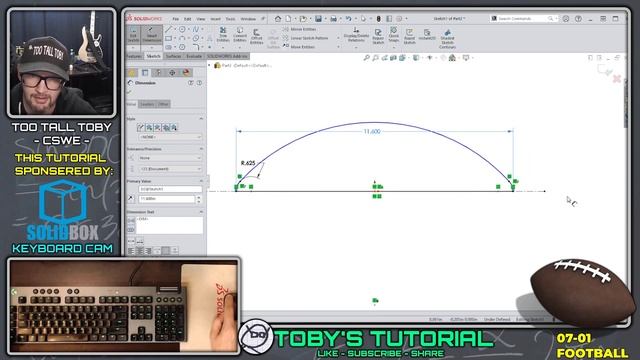640x360 pixels.
Task: Switch to the Evaluate tab
Action: 194,56
